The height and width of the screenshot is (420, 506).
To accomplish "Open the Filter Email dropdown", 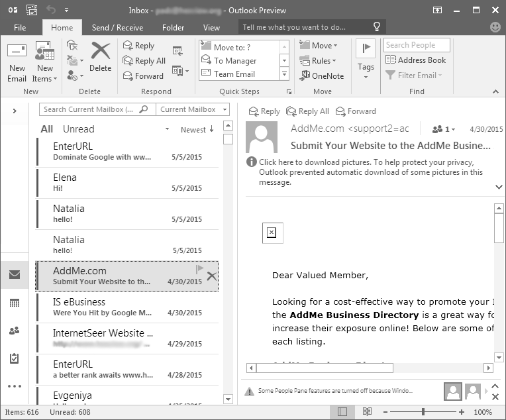I will pyautogui.click(x=414, y=76).
